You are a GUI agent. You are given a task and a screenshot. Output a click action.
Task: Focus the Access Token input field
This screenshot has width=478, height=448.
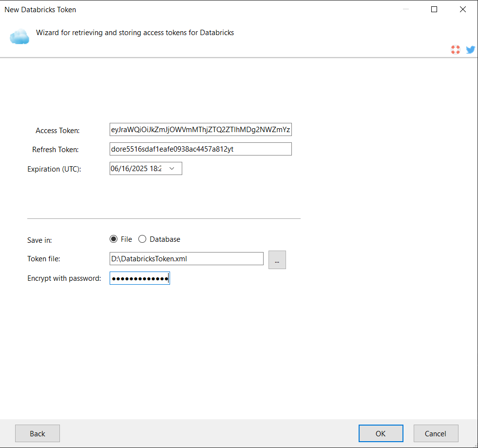coord(201,130)
